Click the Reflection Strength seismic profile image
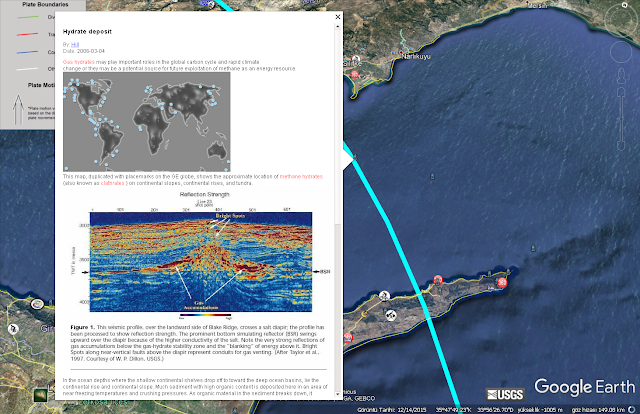Viewport: 640px width, 414px height. tap(201, 261)
